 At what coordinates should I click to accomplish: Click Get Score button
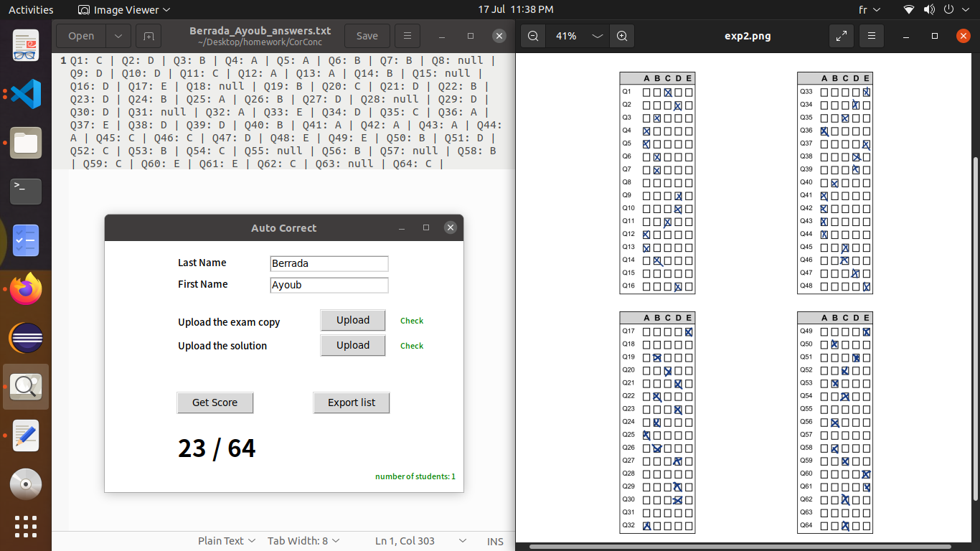tap(215, 402)
